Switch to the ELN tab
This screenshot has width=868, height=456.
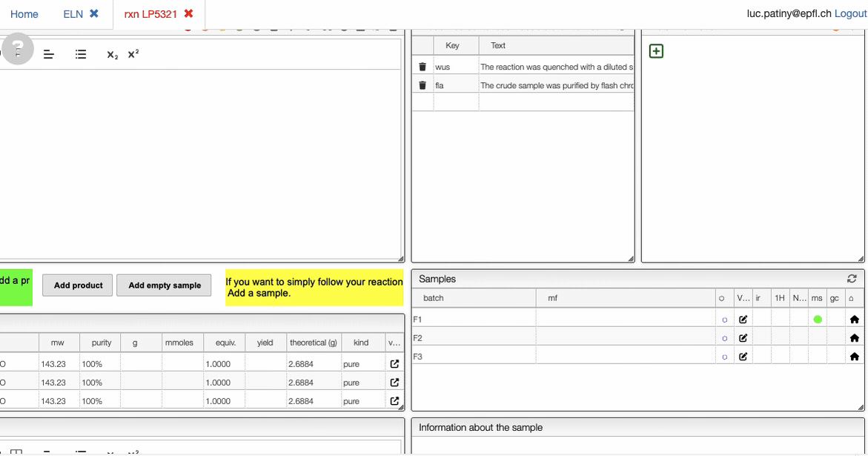click(73, 14)
